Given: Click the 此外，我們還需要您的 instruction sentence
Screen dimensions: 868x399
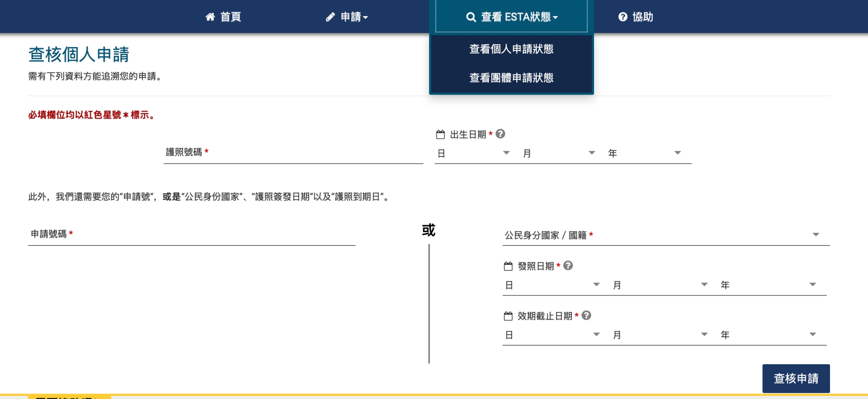Looking at the screenshot, I should (210, 197).
